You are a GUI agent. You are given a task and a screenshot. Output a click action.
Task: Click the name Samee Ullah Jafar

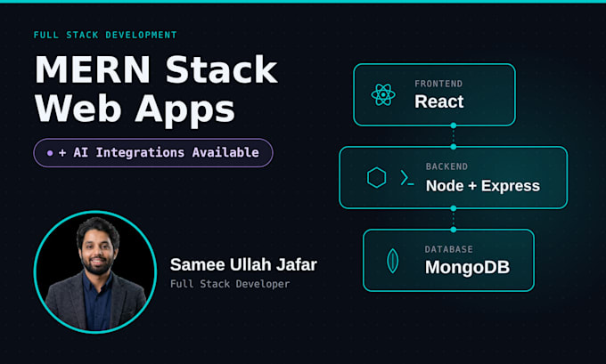pos(243,265)
